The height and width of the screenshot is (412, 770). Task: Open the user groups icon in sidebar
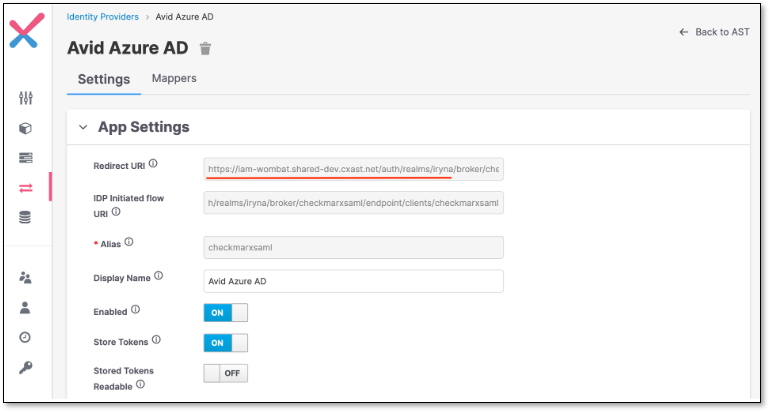tap(26, 278)
